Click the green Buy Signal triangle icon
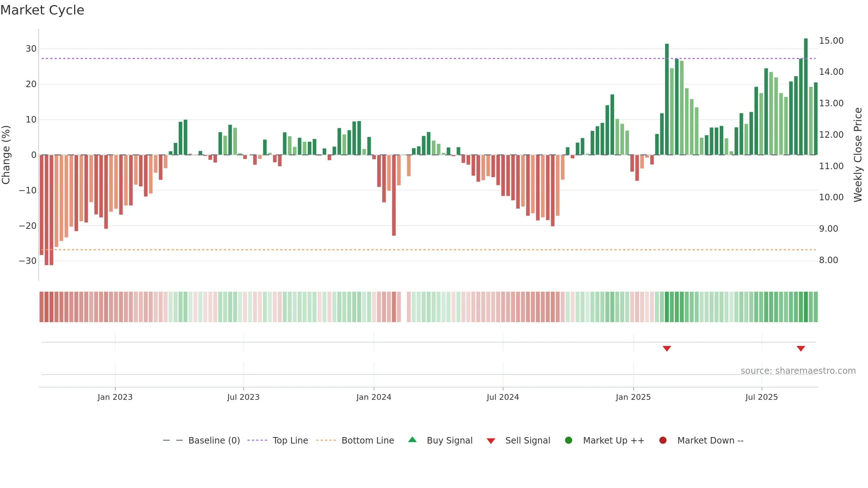The width and height of the screenshot is (868, 488). click(x=412, y=440)
